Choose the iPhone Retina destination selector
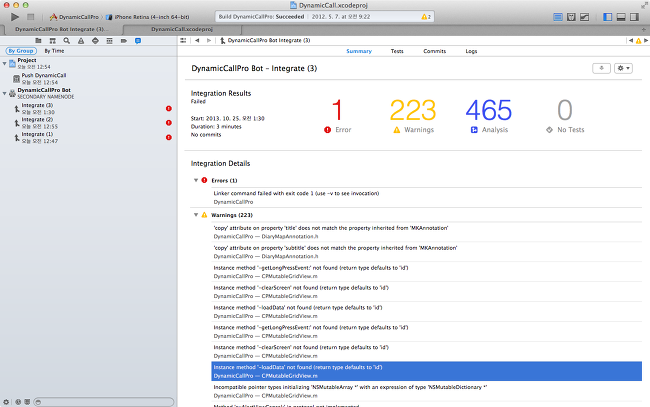This screenshot has height=407, width=650. click(148, 17)
